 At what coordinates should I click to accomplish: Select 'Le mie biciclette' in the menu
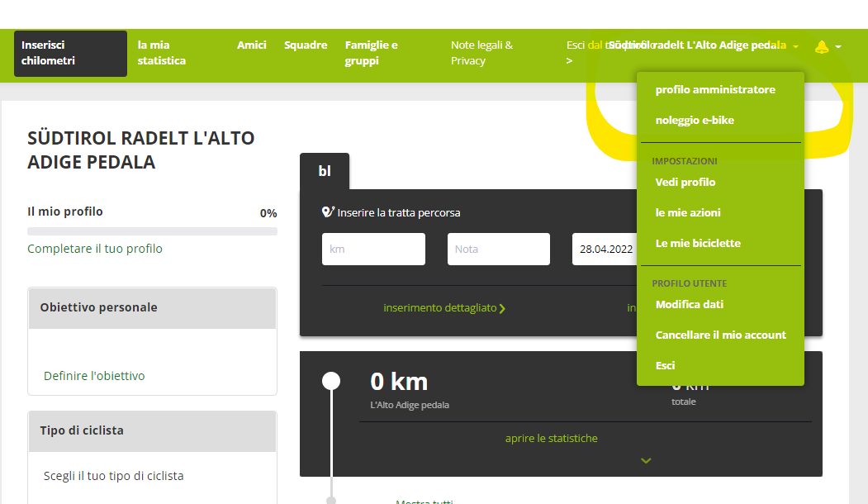pos(698,243)
